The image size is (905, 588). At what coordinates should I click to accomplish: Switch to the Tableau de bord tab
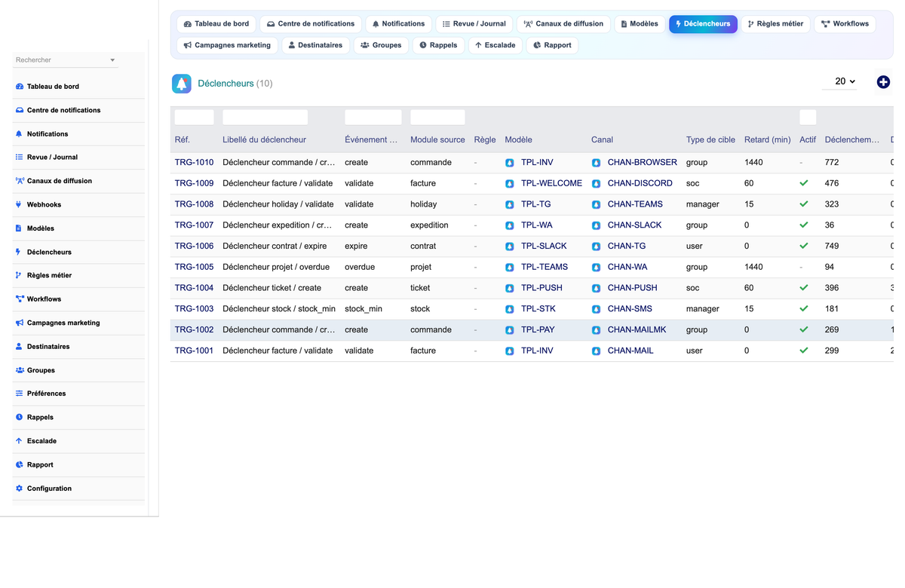pyautogui.click(x=216, y=24)
